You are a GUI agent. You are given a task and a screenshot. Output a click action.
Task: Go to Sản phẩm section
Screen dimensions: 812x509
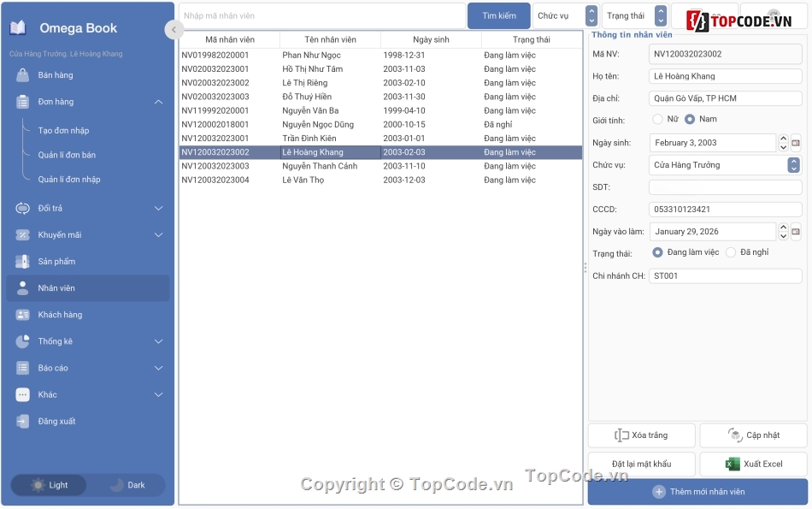[x=88, y=262]
